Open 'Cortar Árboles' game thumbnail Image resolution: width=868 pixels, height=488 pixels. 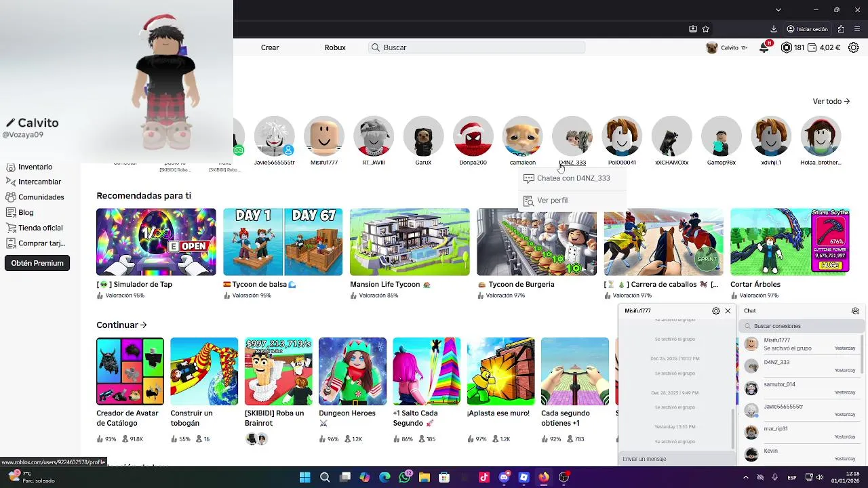pos(790,241)
